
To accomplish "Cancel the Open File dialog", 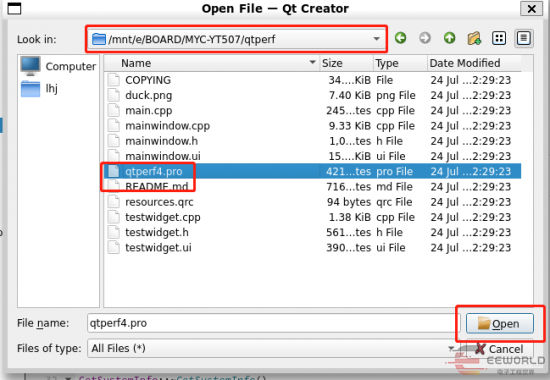I will 499,349.
